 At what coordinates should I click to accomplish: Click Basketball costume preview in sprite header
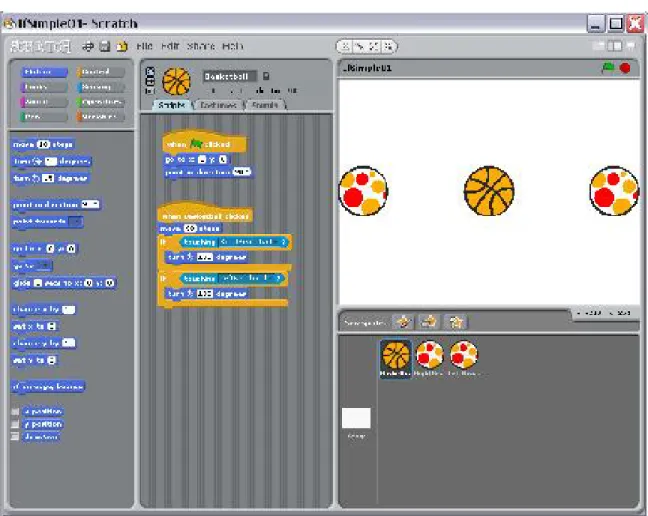point(176,82)
